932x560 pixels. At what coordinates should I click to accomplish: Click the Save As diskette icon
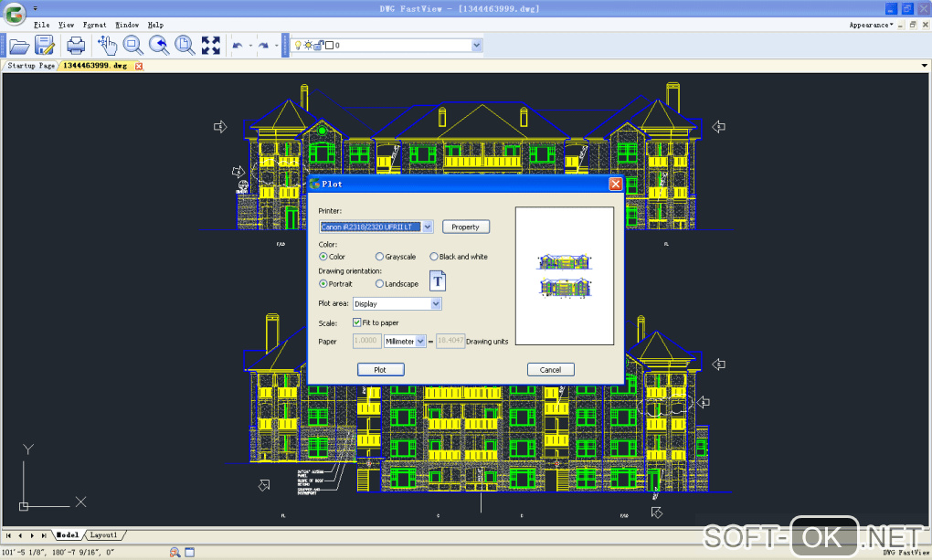(x=45, y=45)
